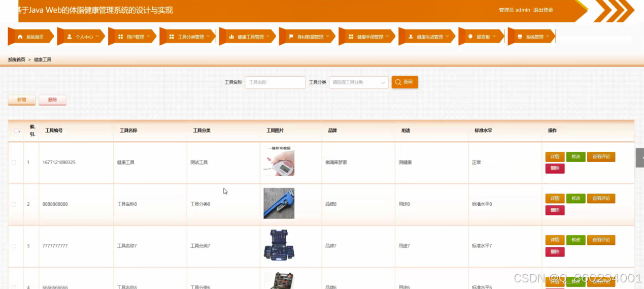Click 管理员 admin user label
The image size is (644, 289).
515,10
